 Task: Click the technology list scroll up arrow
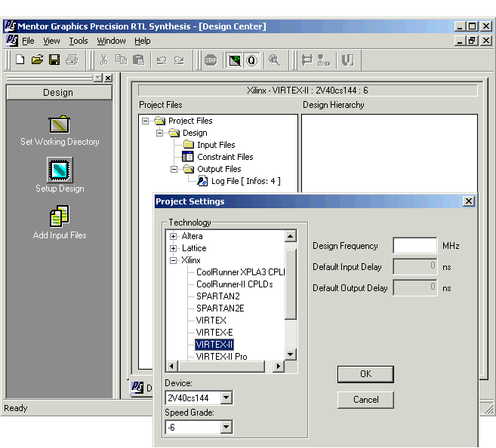tap(290, 235)
